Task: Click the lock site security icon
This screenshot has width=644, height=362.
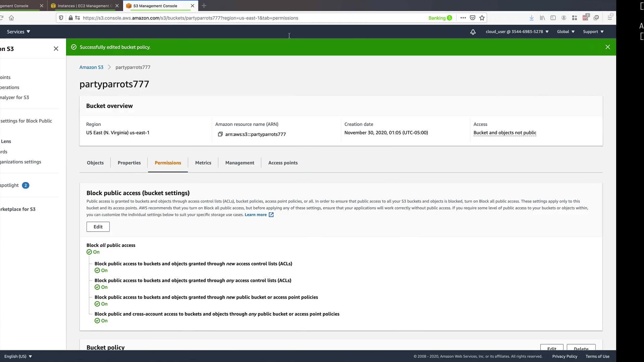Action: tap(70, 18)
